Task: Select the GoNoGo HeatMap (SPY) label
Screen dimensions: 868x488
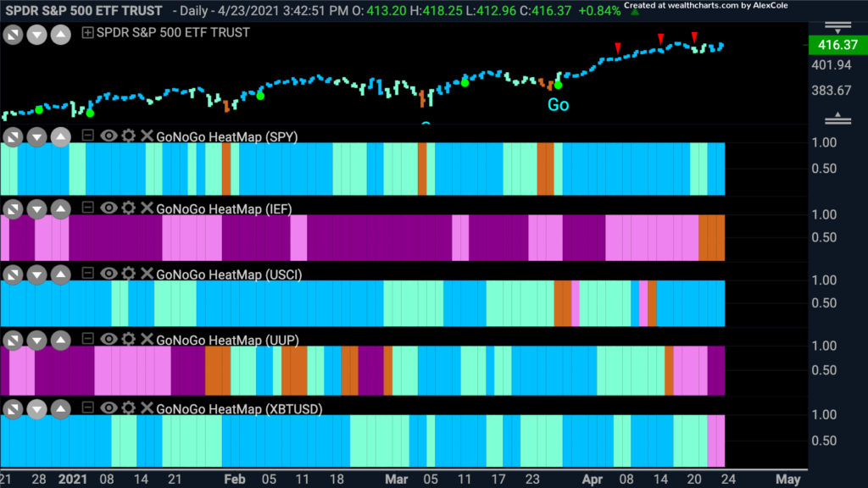Action: pyautogui.click(x=227, y=136)
